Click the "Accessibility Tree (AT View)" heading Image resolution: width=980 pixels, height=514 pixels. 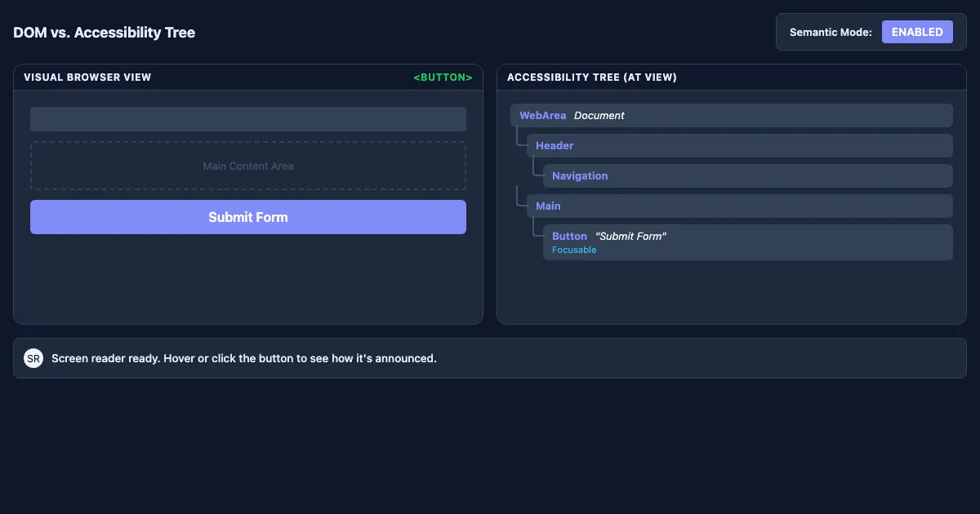(592, 78)
